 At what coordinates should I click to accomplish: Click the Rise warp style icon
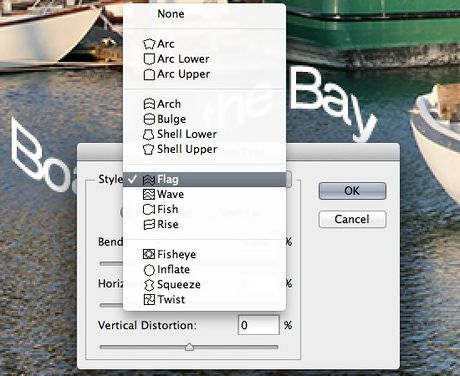pos(149,224)
